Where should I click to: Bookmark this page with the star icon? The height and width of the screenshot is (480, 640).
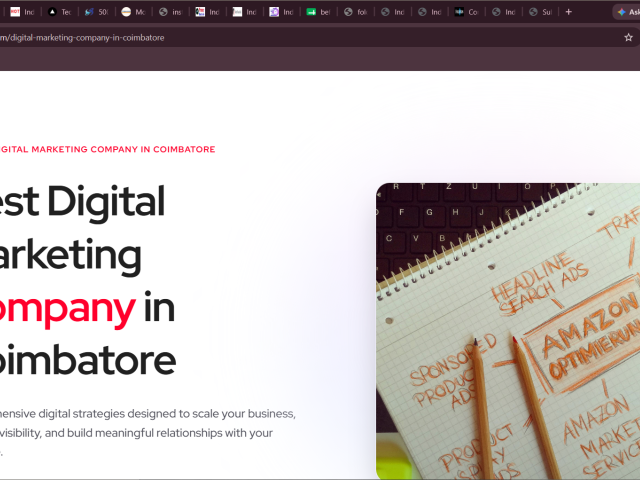tap(628, 38)
